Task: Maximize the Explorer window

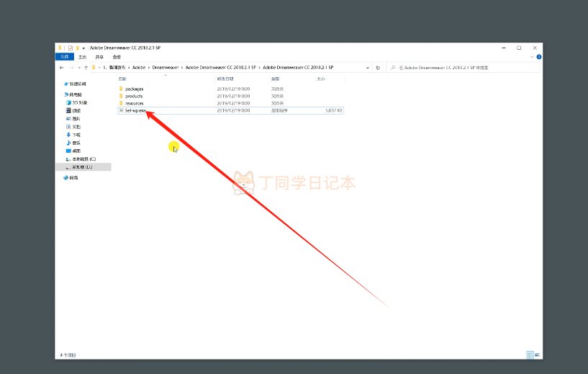Action: (x=519, y=48)
